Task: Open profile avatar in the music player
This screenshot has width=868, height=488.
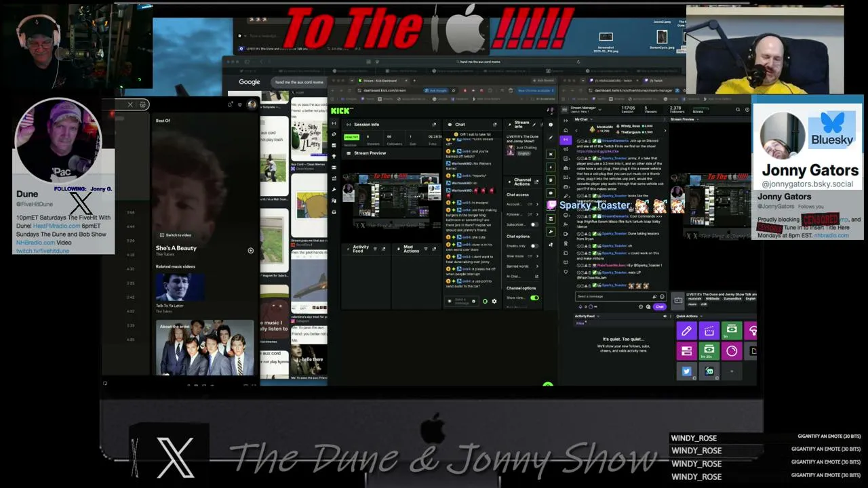Action: pos(252,104)
